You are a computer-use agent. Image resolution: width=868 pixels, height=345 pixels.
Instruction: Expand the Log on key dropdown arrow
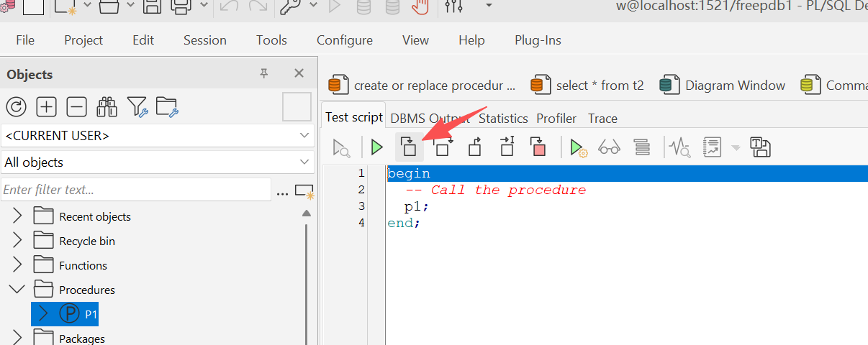[312, 4]
